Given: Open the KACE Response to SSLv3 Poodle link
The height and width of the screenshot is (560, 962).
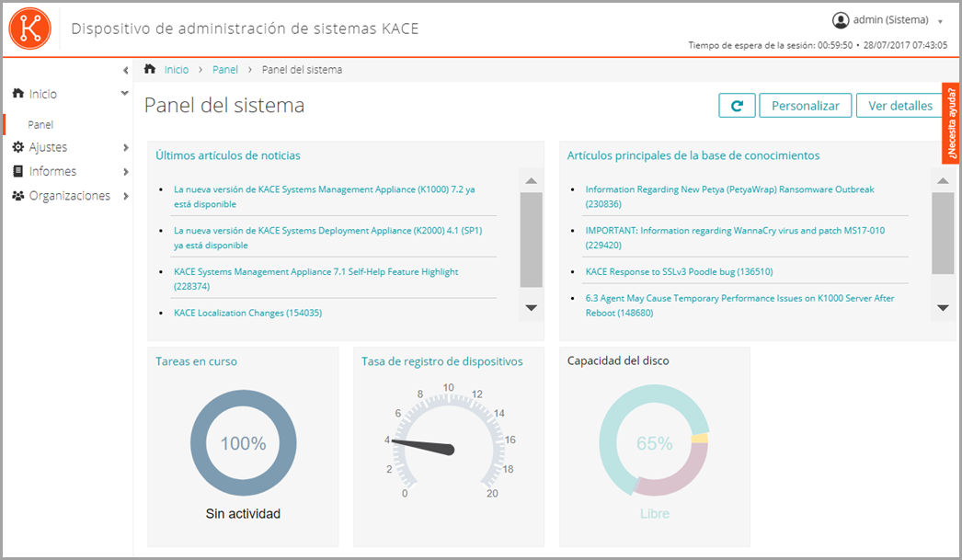Looking at the screenshot, I should 681,271.
